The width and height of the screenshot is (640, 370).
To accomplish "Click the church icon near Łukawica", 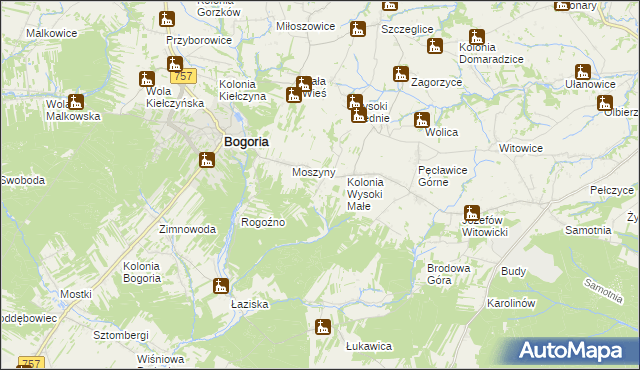I will (323, 327).
